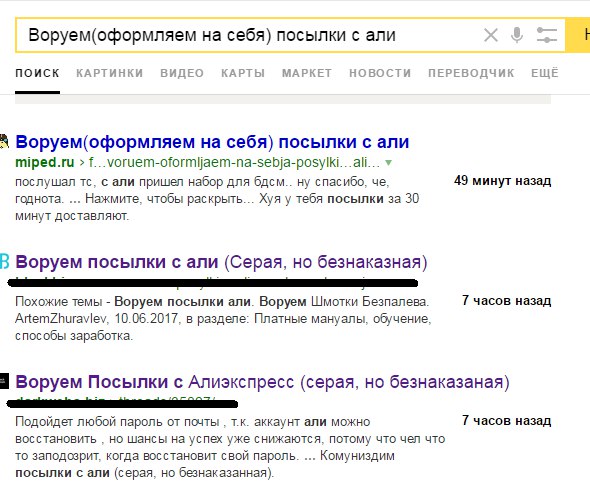Click '7 часов назад' next to Похожие темы snippet
Image resolution: width=590 pixels, height=492 pixels.
tap(506, 301)
